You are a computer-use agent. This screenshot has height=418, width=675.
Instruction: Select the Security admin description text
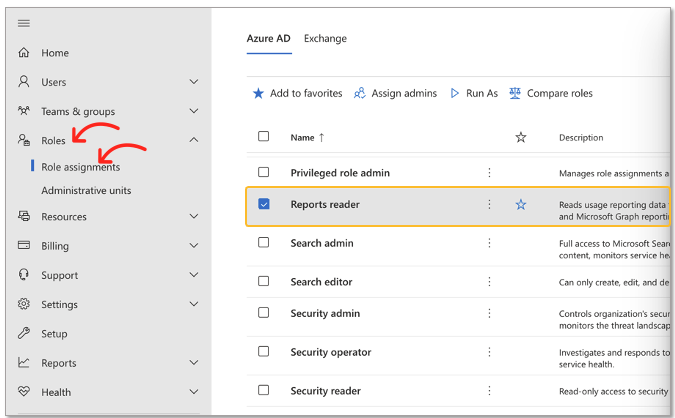pos(615,319)
